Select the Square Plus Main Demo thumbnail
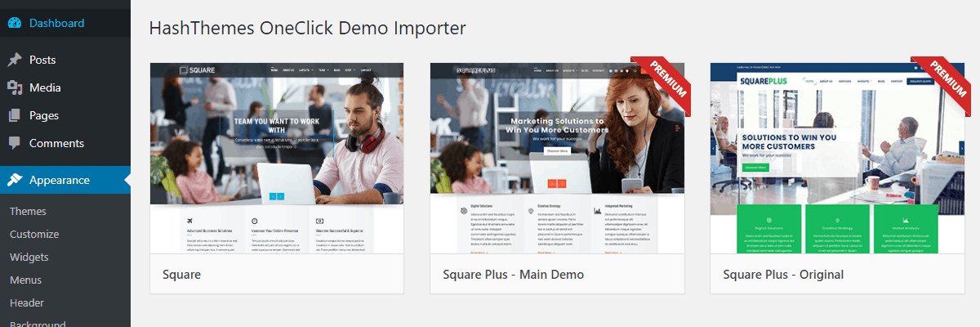The height and width of the screenshot is (327, 980). [557, 158]
